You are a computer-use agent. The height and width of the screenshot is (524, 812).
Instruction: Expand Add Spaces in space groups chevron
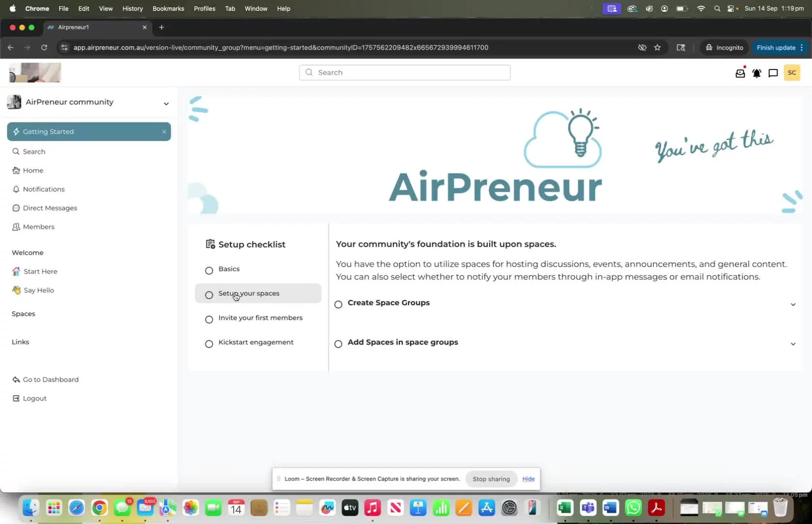793,344
